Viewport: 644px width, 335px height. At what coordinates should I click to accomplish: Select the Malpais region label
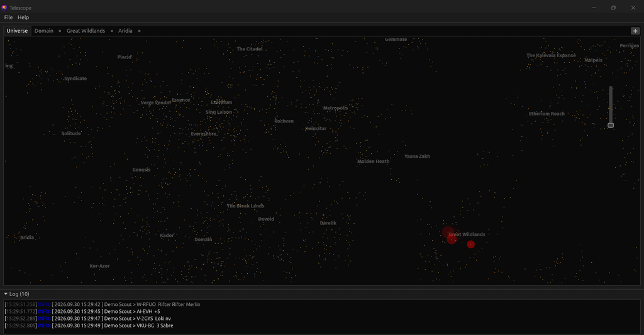(x=593, y=60)
